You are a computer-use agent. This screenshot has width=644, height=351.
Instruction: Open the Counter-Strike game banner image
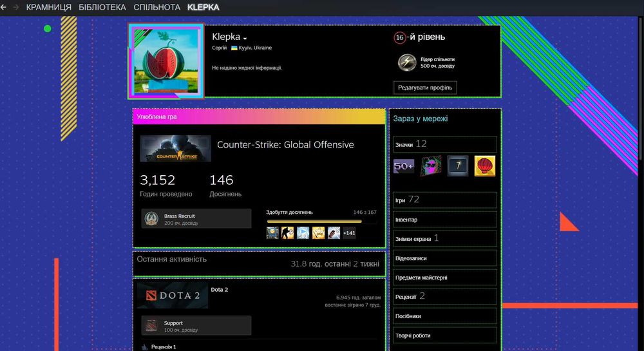tap(175, 148)
